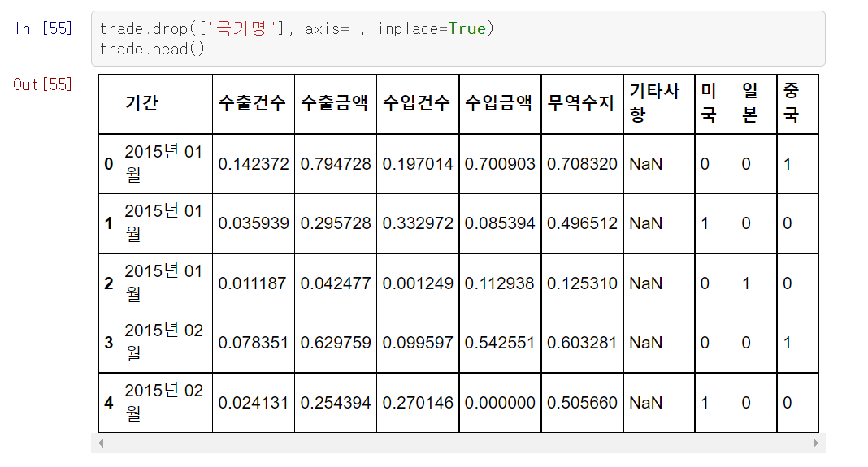This screenshot has width=868, height=467.
Task: Click the 기간 cell in row 2
Action: click(x=164, y=283)
